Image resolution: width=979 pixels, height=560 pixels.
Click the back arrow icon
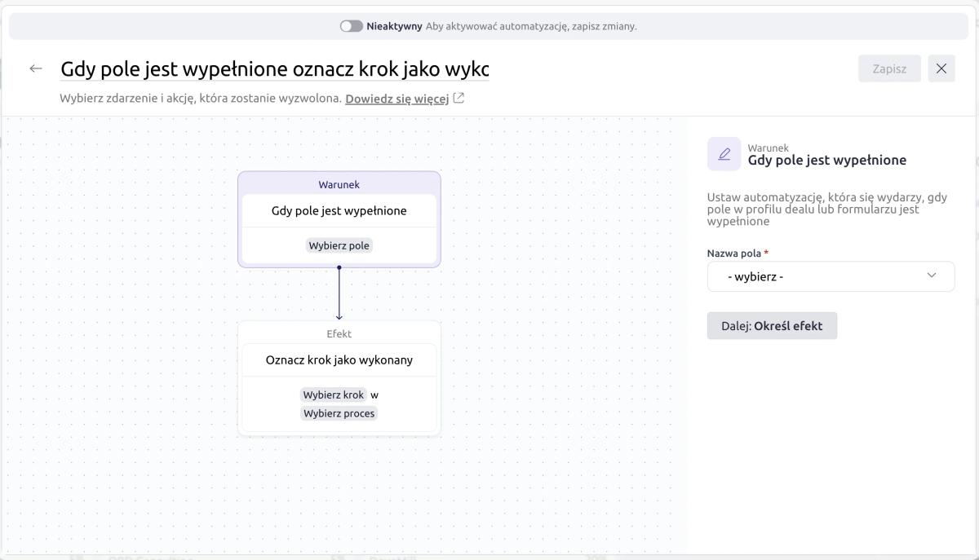tap(36, 68)
